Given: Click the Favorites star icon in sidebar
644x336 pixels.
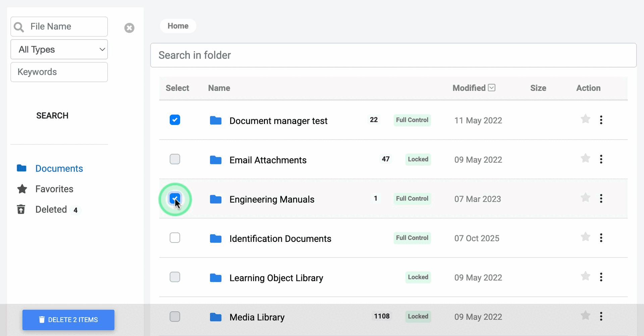Looking at the screenshot, I should [x=22, y=189].
